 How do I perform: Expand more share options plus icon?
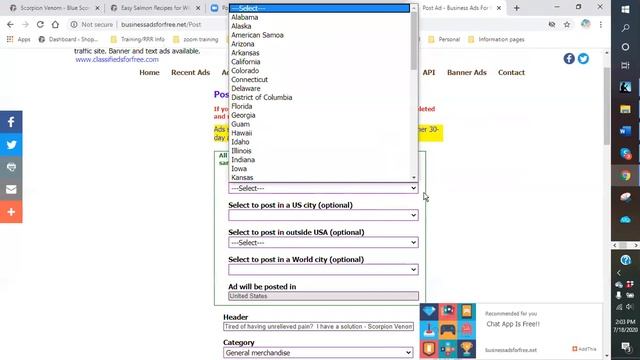[x=11, y=212]
